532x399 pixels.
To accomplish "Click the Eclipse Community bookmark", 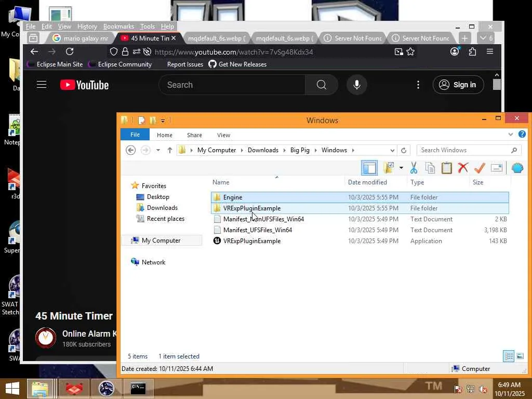I will (x=120, y=64).
